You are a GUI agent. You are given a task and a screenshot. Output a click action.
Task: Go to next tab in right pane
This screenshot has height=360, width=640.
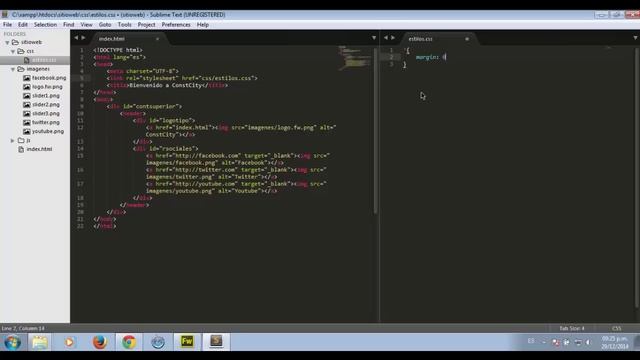click(393, 38)
